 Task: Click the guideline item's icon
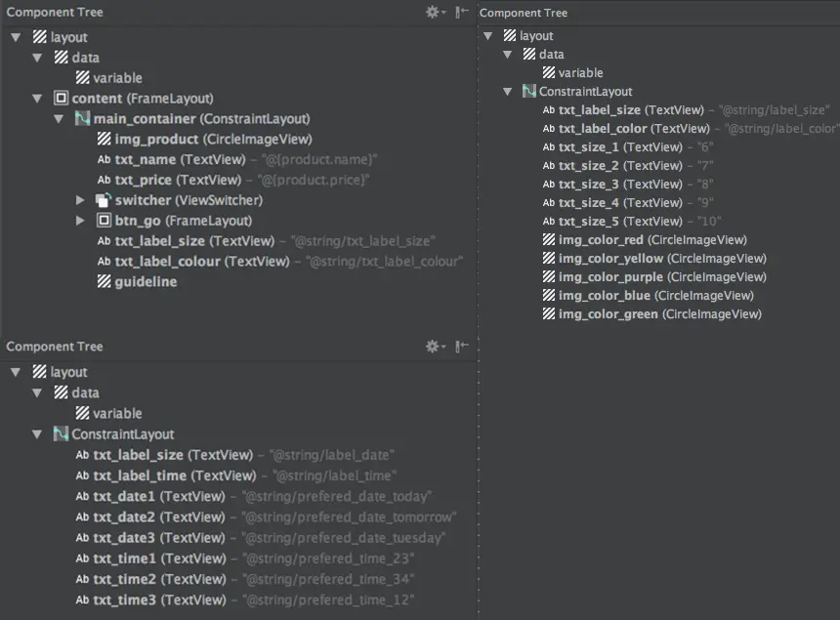coord(104,281)
